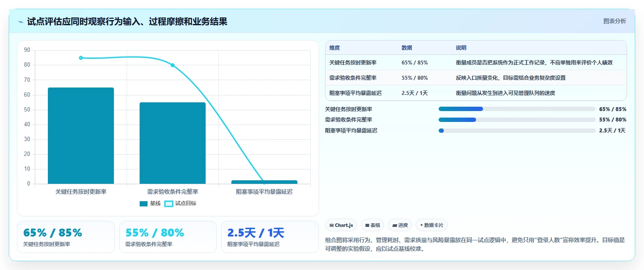
Task: Click the 2.5天 / 1天 value beside progress bar
Action: pyautogui.click(x=612, y=131)
